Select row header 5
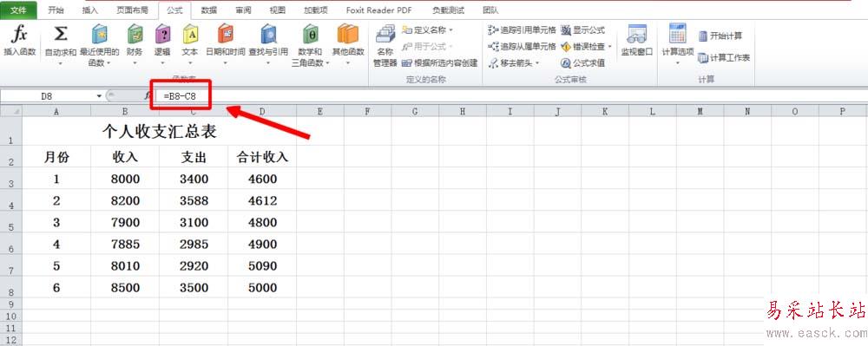868x346 pixels. tap(11, 222)
